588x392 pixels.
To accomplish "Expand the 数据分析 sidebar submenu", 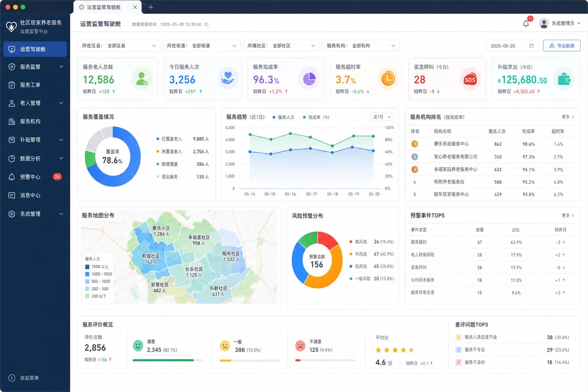I will [x=61, y=159].
